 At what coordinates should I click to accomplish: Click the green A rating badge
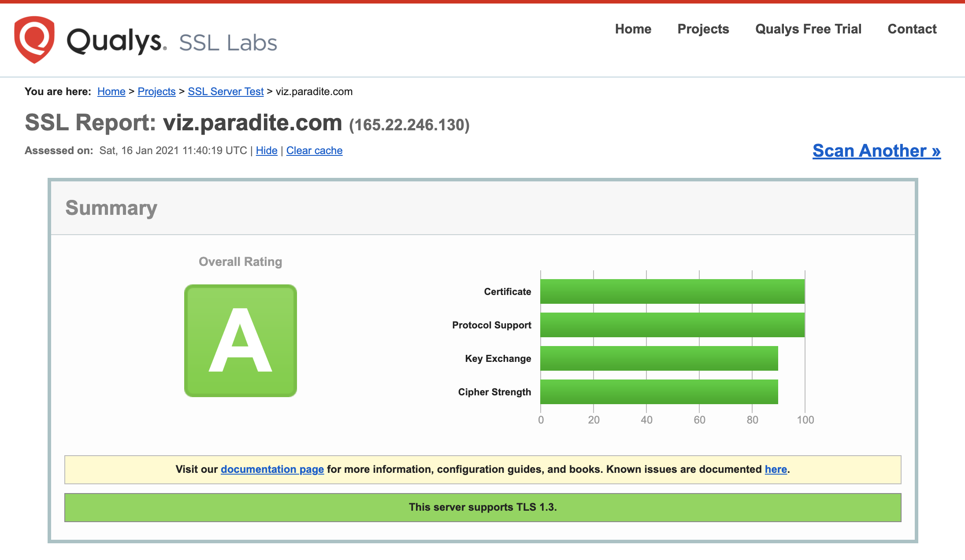pyautogui.click(x=240, y=341)
